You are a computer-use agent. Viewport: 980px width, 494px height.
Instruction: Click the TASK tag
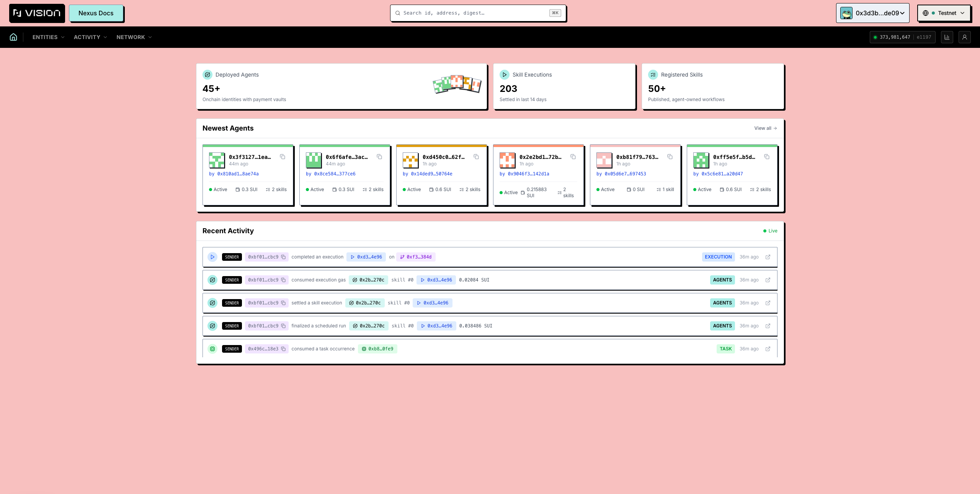(725, 349)
